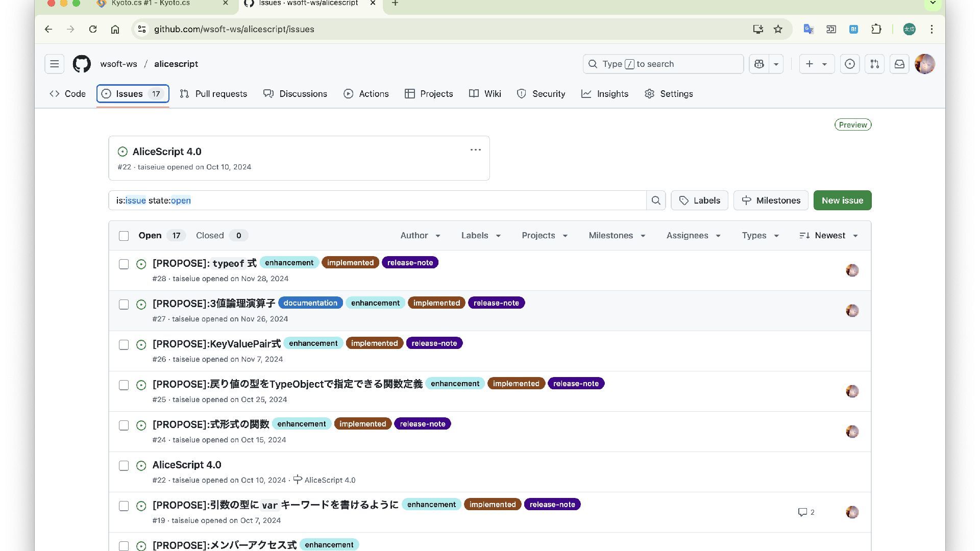Open the header pull requests icon
Viewport: 980px width, 551px height.
coord(874,64)
